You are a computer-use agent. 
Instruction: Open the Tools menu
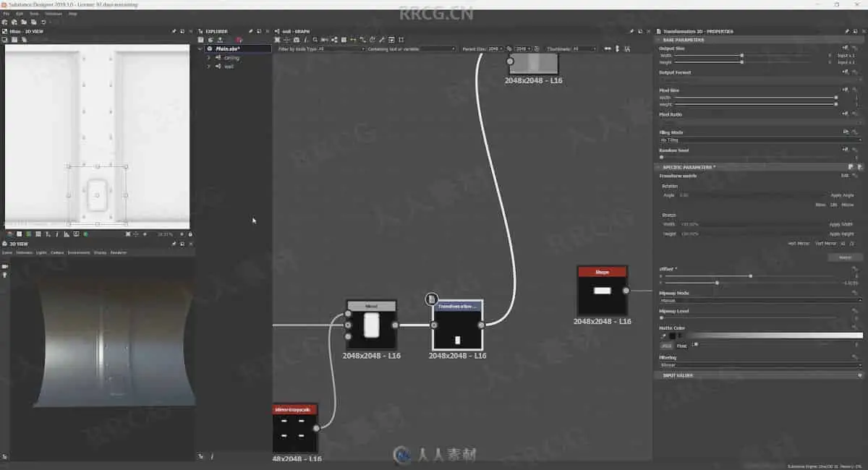tap(34, 14)
